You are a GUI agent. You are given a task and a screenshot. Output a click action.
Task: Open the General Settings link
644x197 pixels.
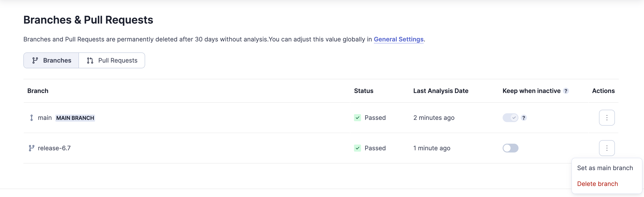tap(398, 39)
